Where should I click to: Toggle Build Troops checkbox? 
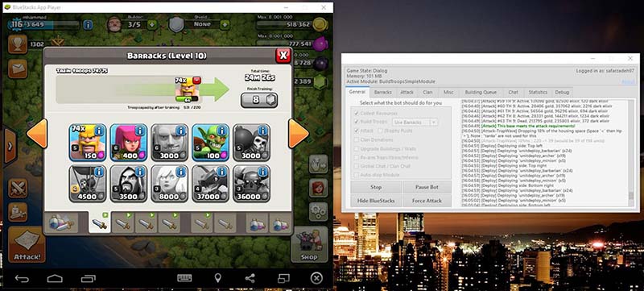(356, 122)
